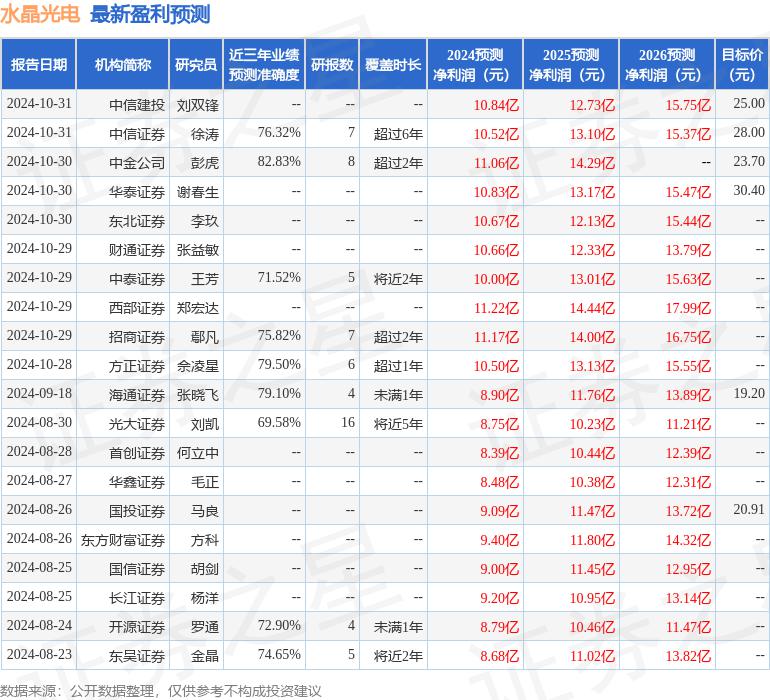
Task: Click target price 30.40
Action: pos(749,191)
